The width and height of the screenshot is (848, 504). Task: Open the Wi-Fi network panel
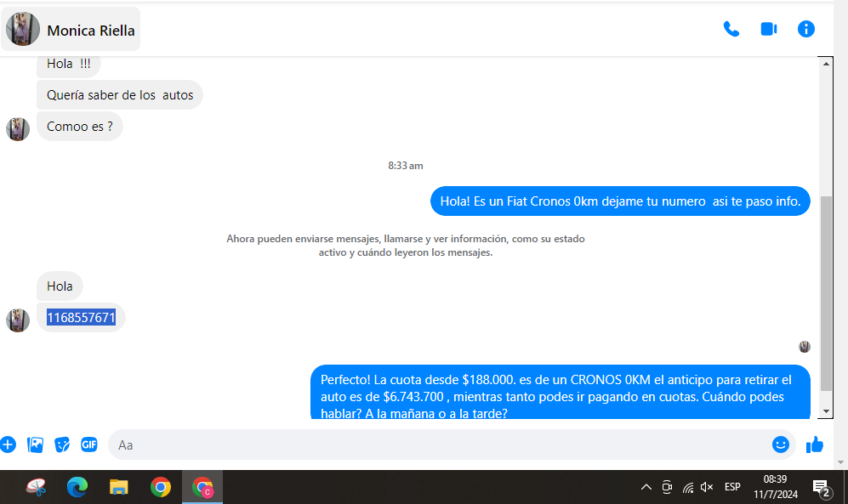point(687,487)
